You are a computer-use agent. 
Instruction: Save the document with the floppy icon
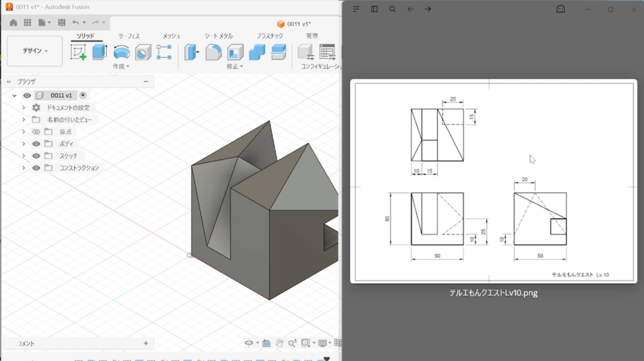(x=62, y=23)
